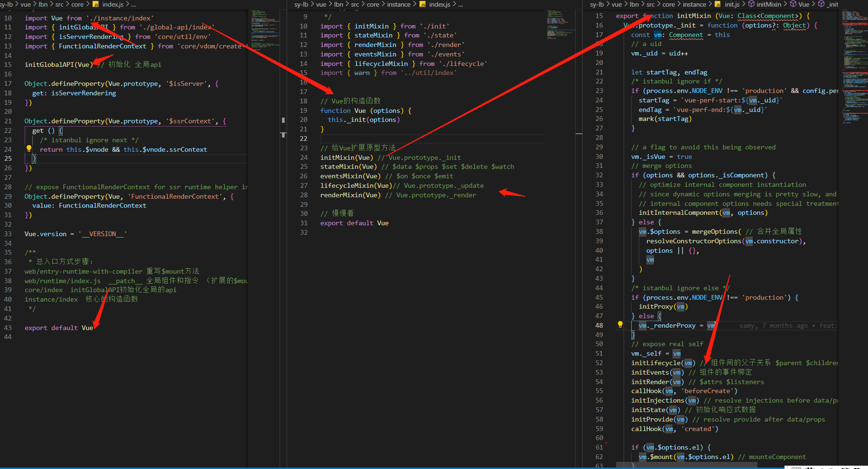
Task: Click JS icon before init.js in right breadcrumb
Action: 718,4
